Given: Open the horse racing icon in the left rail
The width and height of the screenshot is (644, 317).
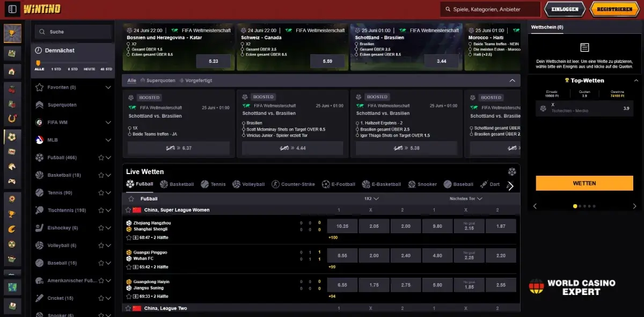Looking at the screenshot, I should [12, 167].
